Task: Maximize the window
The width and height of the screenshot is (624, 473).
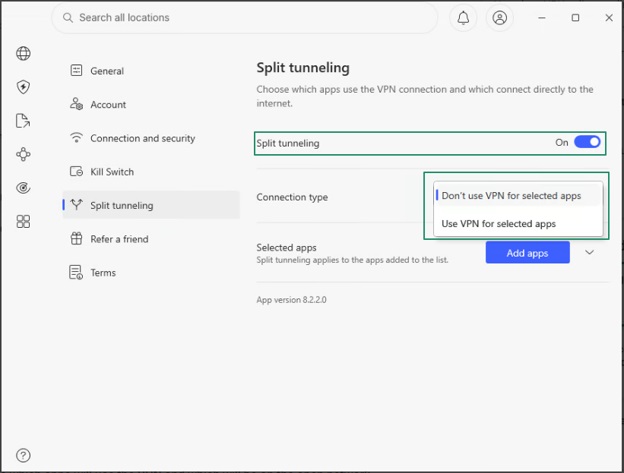Action: point(575,18)
